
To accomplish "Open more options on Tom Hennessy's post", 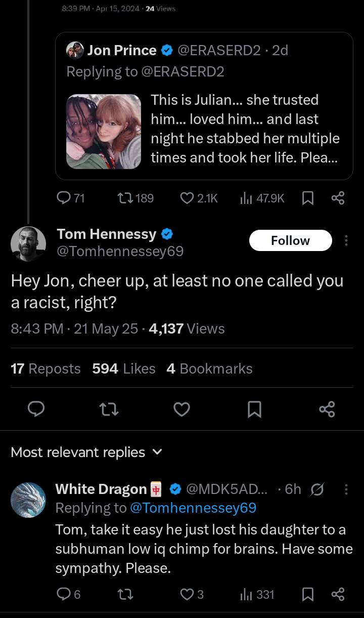I will pos(346,240).
